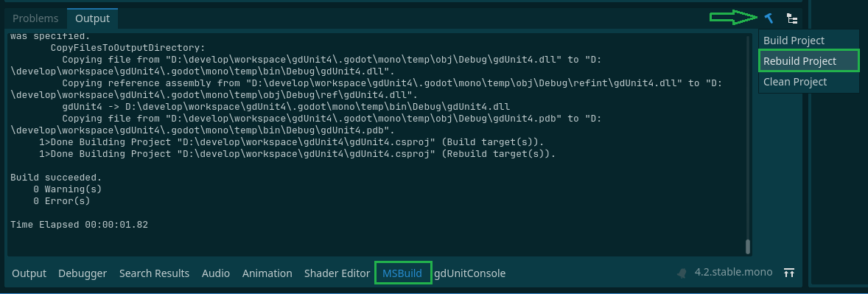Open the gdUnitConsole panel
The height and width of the screenshot is (294, 868).
[470, 273]
